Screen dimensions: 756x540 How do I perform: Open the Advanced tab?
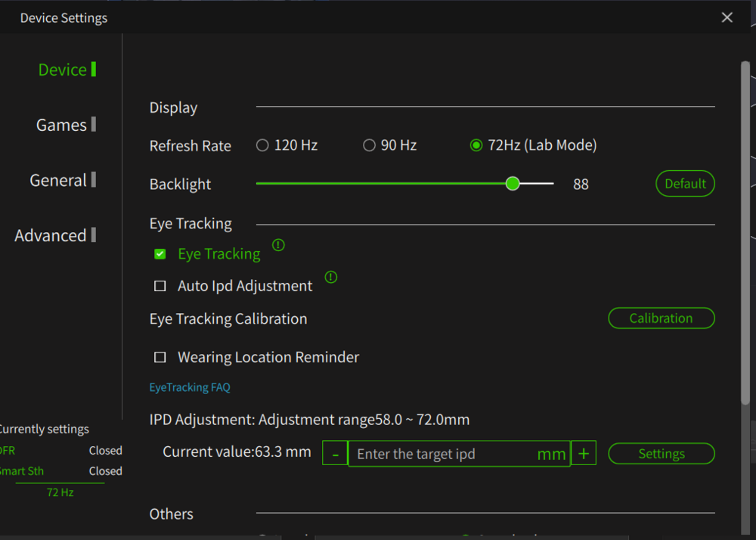[51, 235]
